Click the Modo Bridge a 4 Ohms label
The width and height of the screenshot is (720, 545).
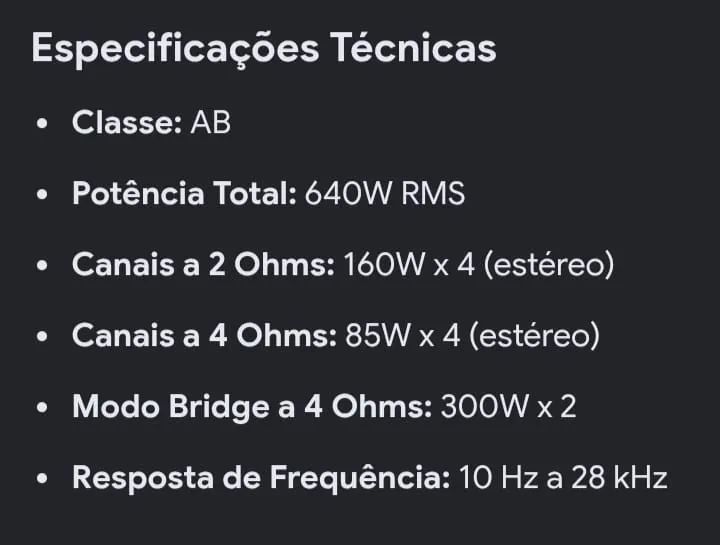tap(252, 407)
